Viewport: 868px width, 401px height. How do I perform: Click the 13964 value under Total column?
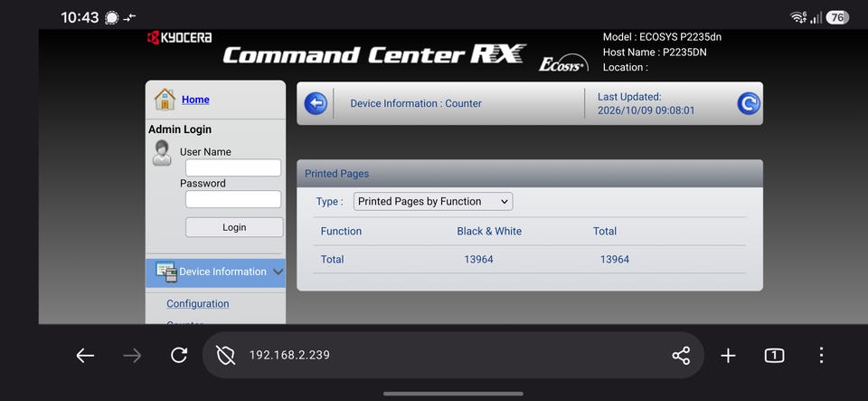point(615,259)
